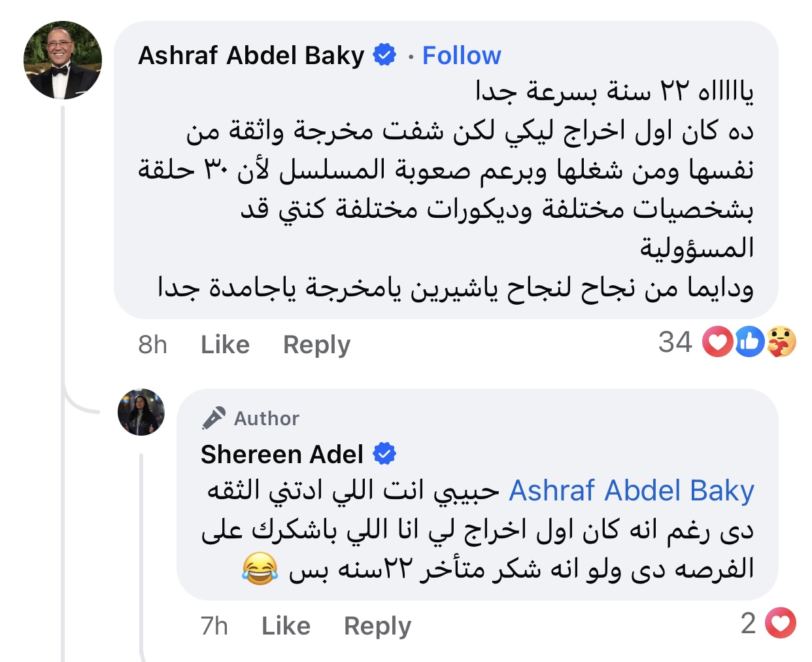Open the Ashraf Abdel Baky mention in reply

tap(631, 491)
